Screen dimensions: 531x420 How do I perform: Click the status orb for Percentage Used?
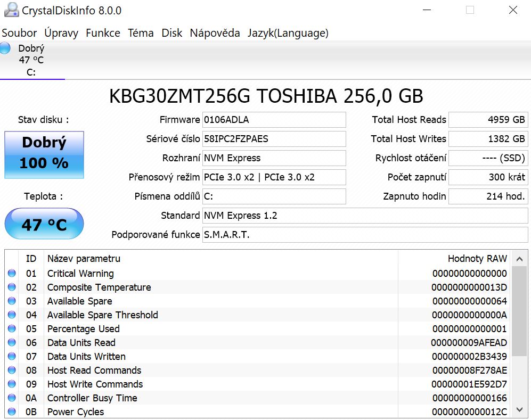click(12, 329)
